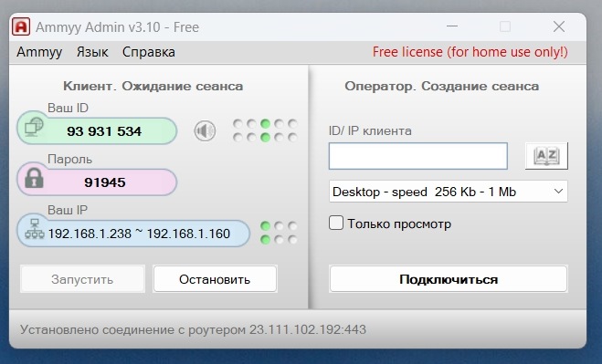This screenshot has width=602, height=364.
Task: Expand the Desktop speed dropdown arrow
Action: coord(559,191)
